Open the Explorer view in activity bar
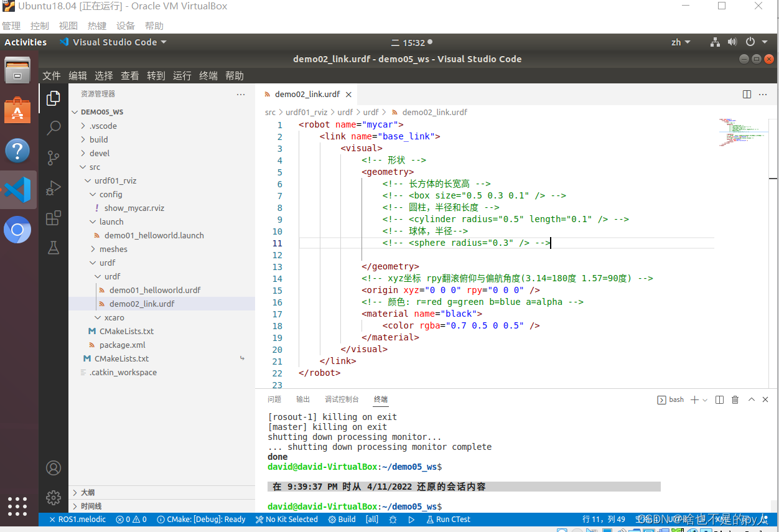The width and height of the screenshot is (779, 532). [54, 98]
